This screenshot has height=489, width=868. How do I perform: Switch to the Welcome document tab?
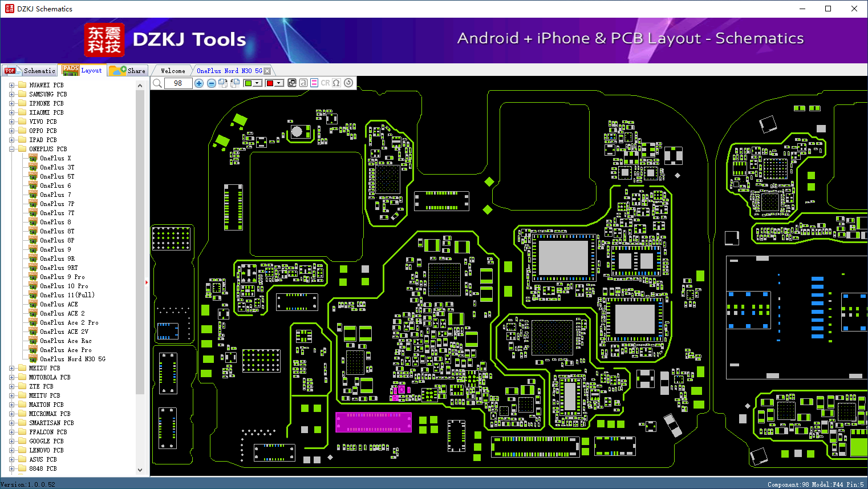coord(173,71)
